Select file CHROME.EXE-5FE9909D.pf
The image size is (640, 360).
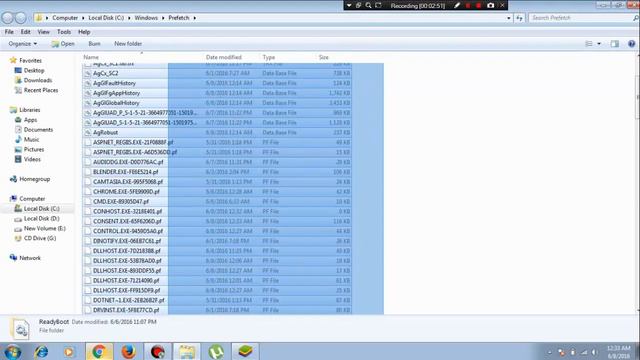tap(126, 191)
